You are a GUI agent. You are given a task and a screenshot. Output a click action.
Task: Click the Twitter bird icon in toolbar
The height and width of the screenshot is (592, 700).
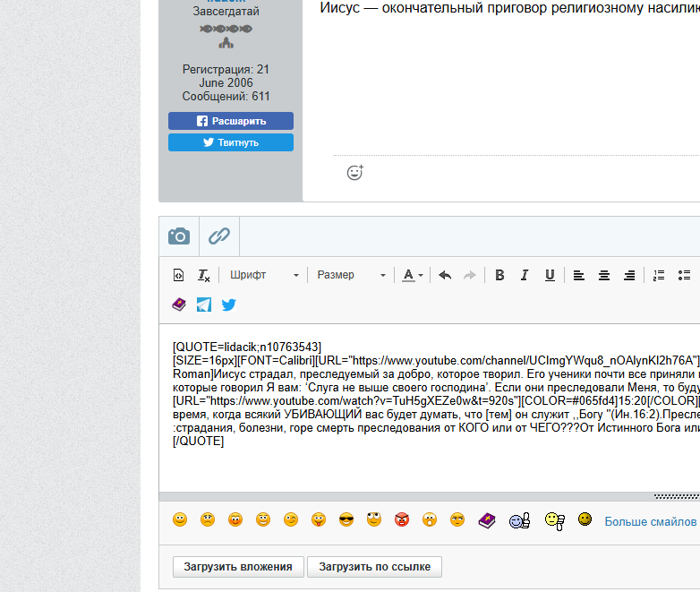click(x=229, y=305)
